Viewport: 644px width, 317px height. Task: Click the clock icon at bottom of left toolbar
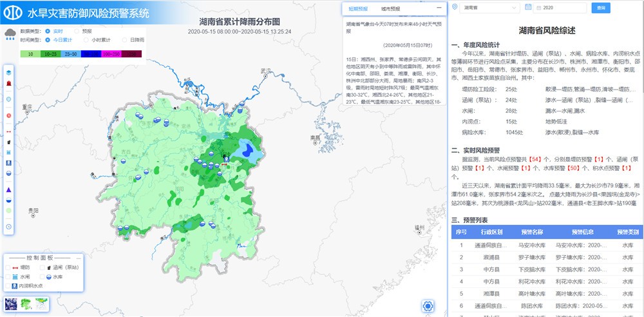tap(8, 226)
